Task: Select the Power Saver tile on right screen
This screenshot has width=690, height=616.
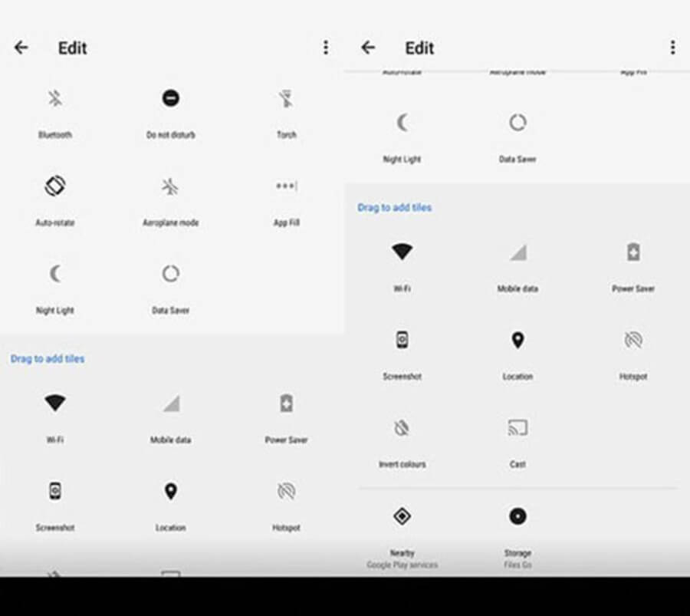Action: pos(633,252)
